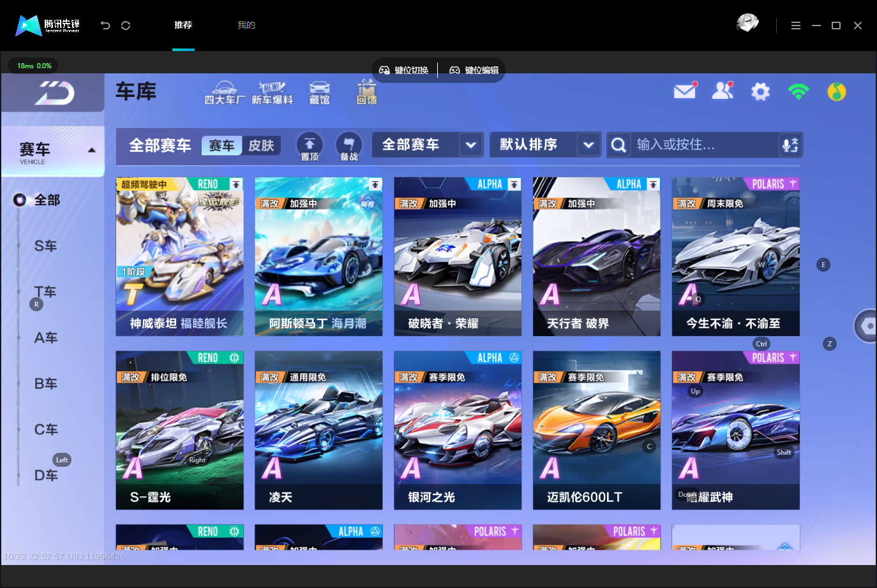Click the 备战 battle-ready flag button
Viewport: 877px width, 588px height.
click(349, 146)
